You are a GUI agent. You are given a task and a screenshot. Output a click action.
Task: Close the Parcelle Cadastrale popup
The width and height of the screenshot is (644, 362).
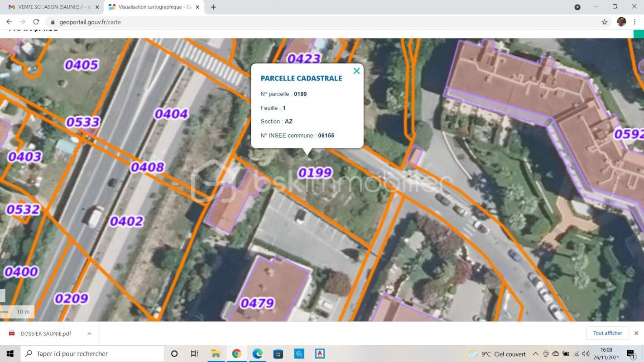tap(356, 71)
